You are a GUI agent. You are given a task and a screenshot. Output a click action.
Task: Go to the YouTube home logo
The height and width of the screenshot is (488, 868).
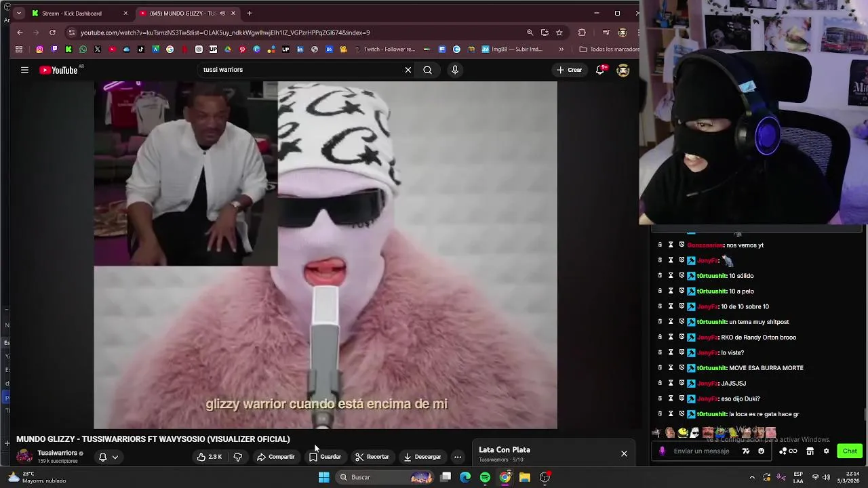point(59,70)
